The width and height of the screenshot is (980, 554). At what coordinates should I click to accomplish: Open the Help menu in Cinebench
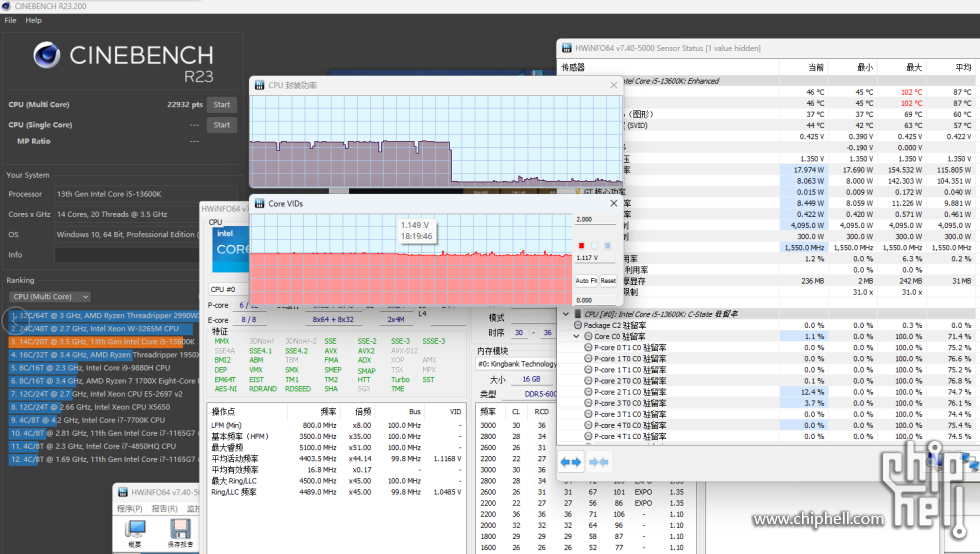point(34,20)
